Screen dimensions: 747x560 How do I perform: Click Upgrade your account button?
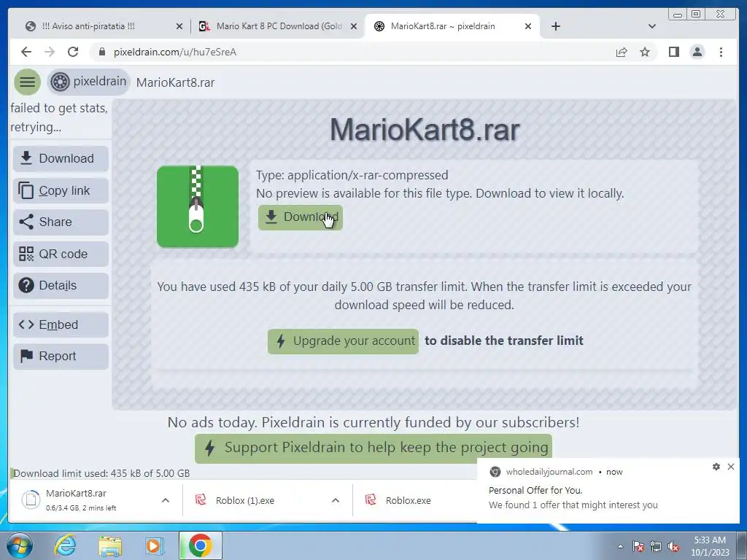tap(343, 341)
